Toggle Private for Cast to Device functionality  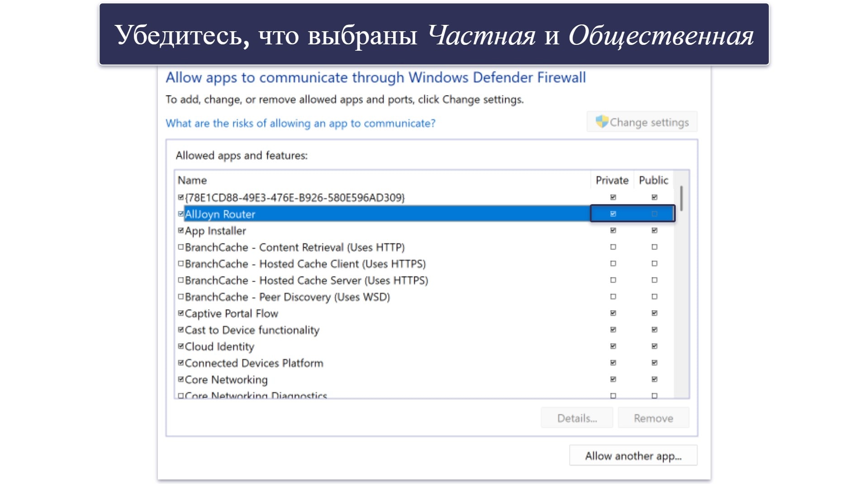click(x=613, y=330)
